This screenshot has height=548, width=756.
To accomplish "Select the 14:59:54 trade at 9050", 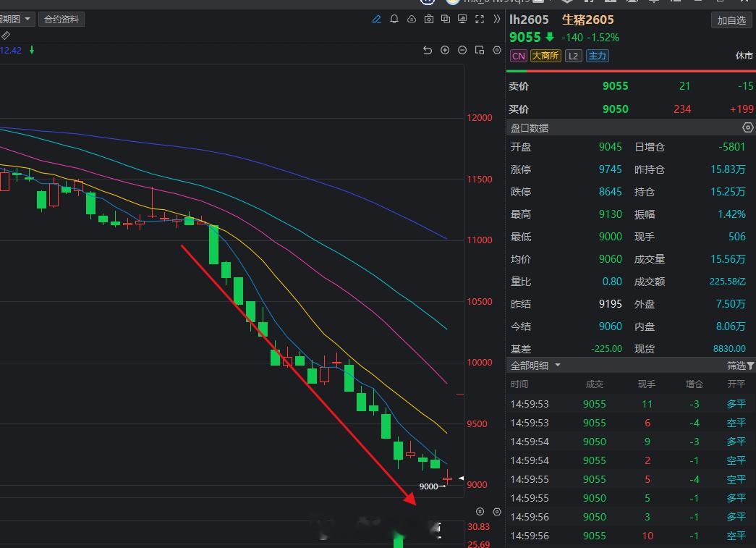I will [x=631, y=442].
